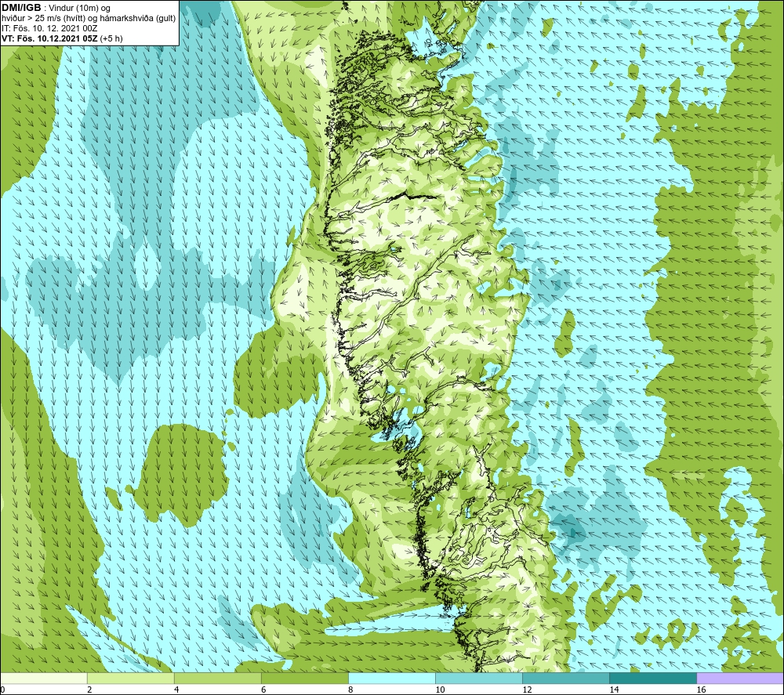Click the 12–14 m/s teal legend swatch

tap(566, 679)
